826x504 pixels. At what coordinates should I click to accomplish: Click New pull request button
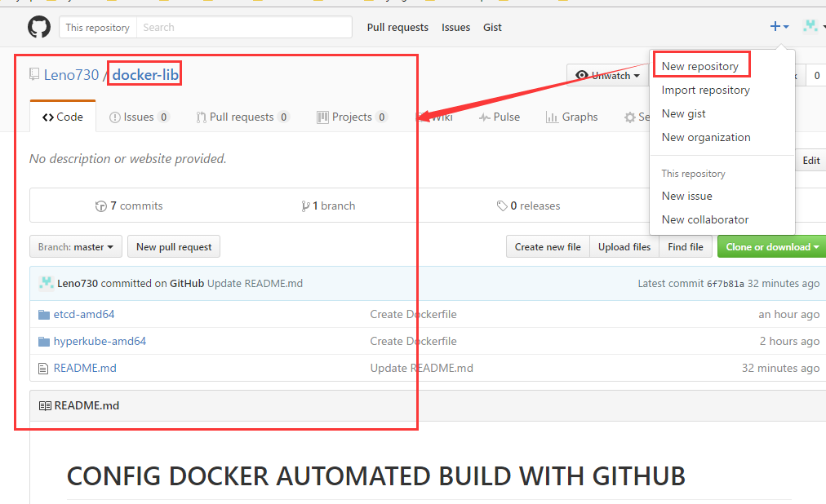(174, 247)
